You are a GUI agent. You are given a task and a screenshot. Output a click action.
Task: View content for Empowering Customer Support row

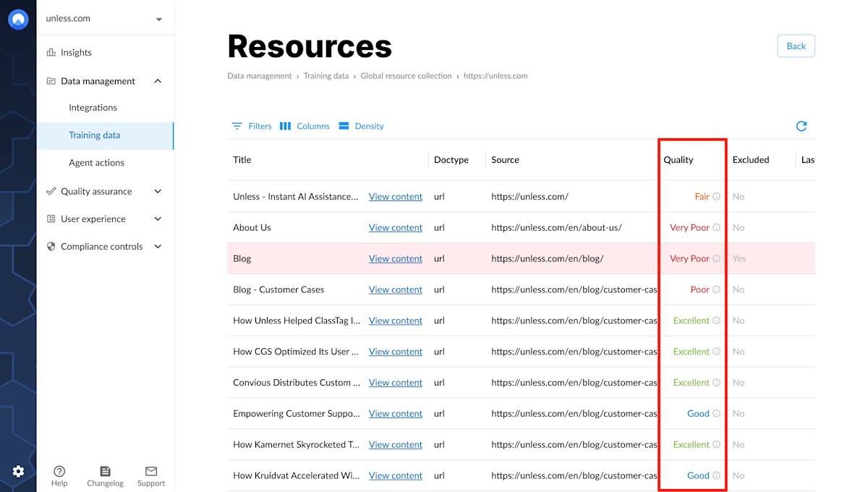[396, 414]
